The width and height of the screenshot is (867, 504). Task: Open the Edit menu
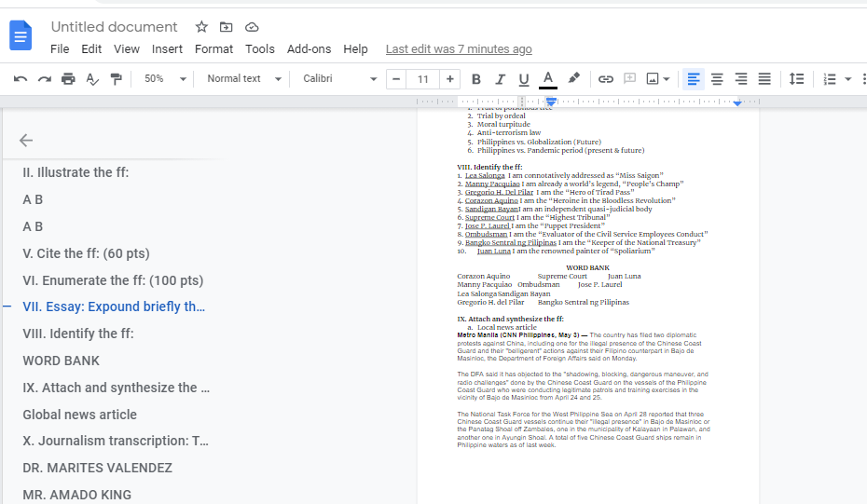pos(91,49)
